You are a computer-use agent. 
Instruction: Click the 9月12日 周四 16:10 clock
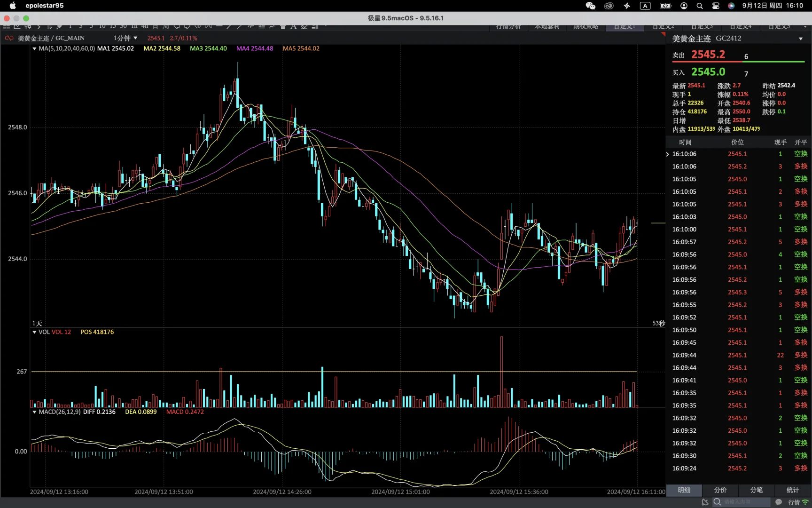click(773, 6)
